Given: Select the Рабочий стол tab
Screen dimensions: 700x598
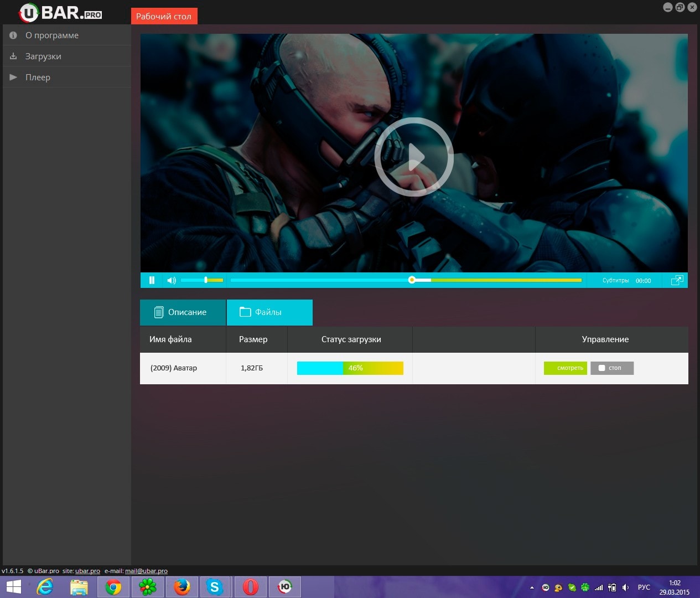Looking at the screenshot, I should tap(164, 17).
